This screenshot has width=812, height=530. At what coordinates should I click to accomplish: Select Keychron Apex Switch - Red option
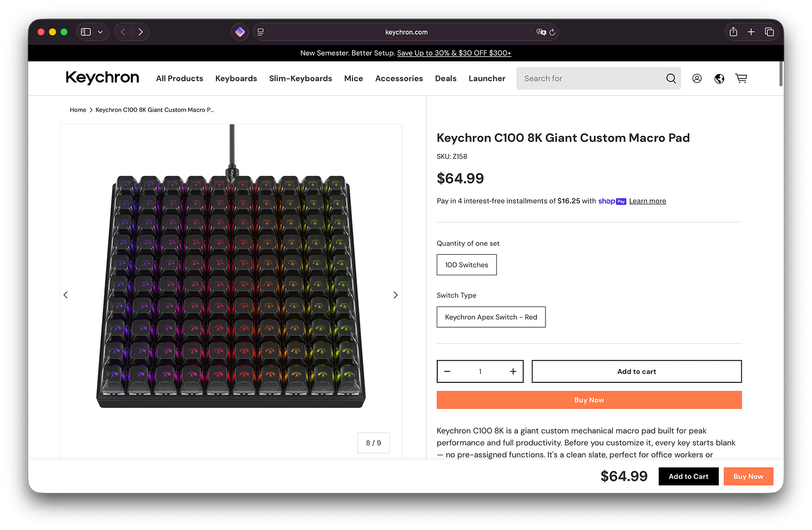(491, 317)
